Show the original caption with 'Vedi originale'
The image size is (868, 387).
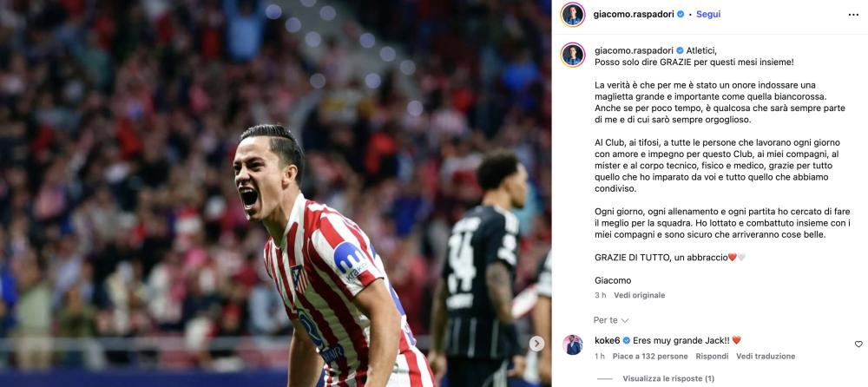point(640,295)
